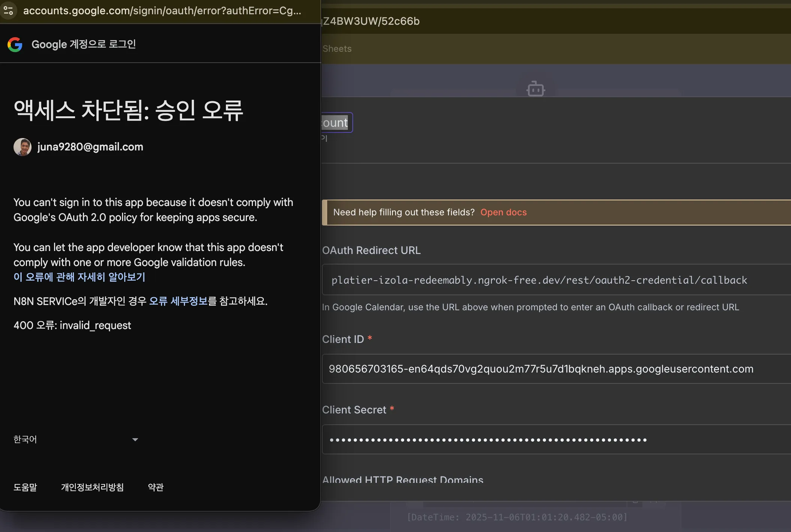Click the Google logo on the sign-in dialog
791x532 pixels.
pyautogui.click(x=15, y=44)
